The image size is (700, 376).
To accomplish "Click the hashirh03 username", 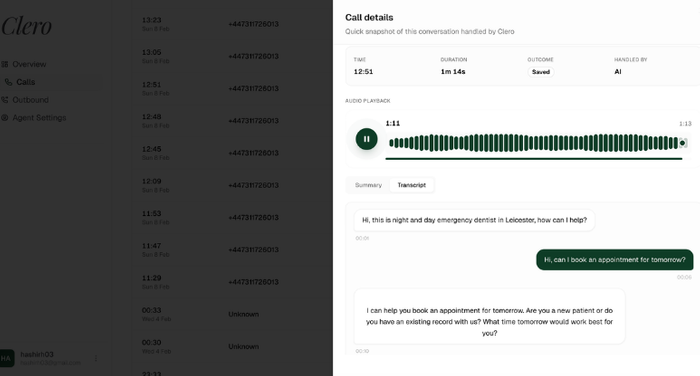I will pyautogui.click(x=37, y=354).
